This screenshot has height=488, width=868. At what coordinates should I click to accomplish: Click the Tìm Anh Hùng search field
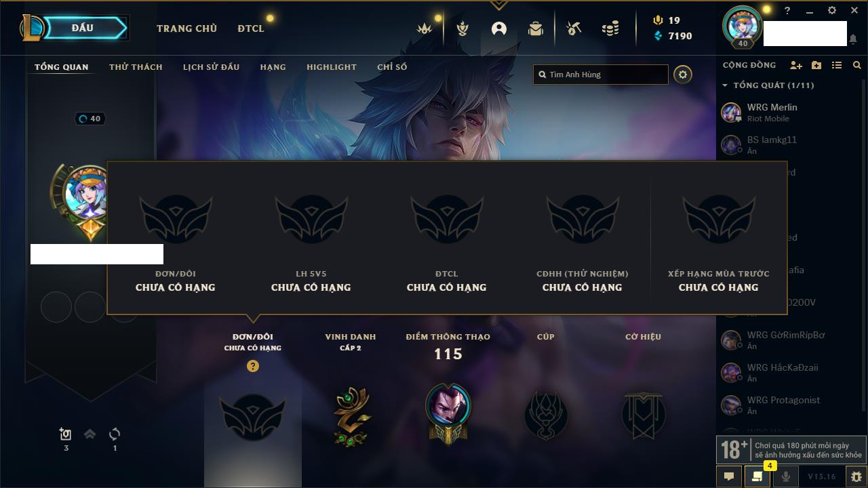601,75
